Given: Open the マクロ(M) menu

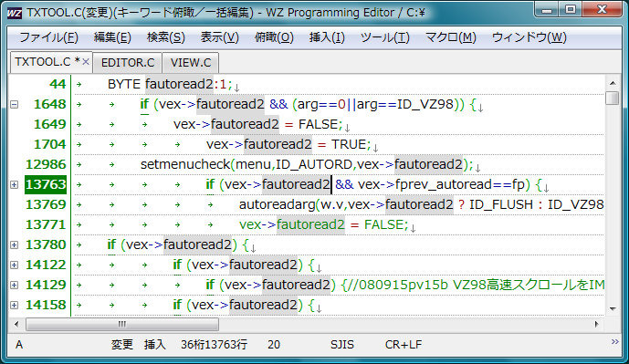Looking at the screenshot, I should [450, 37].
